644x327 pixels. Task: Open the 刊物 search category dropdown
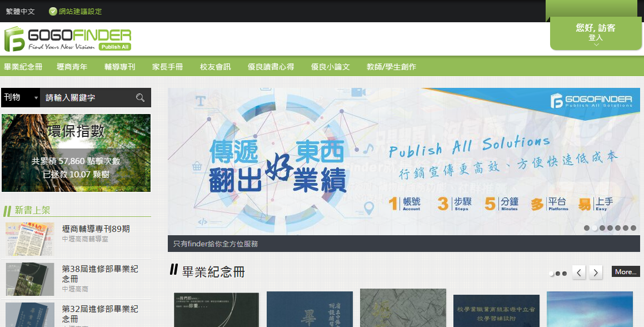click(x=21, y=97)
